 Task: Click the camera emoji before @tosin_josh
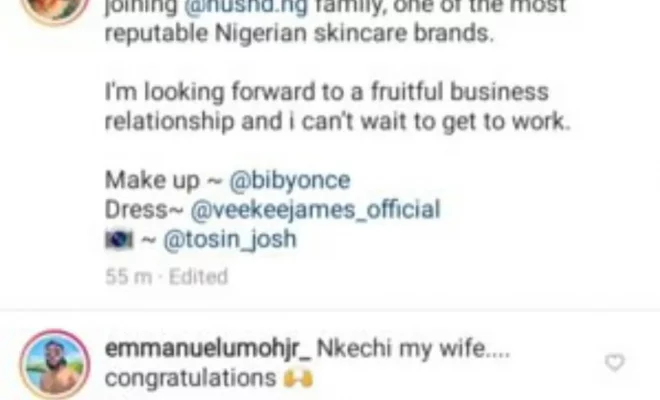point(120,241)
